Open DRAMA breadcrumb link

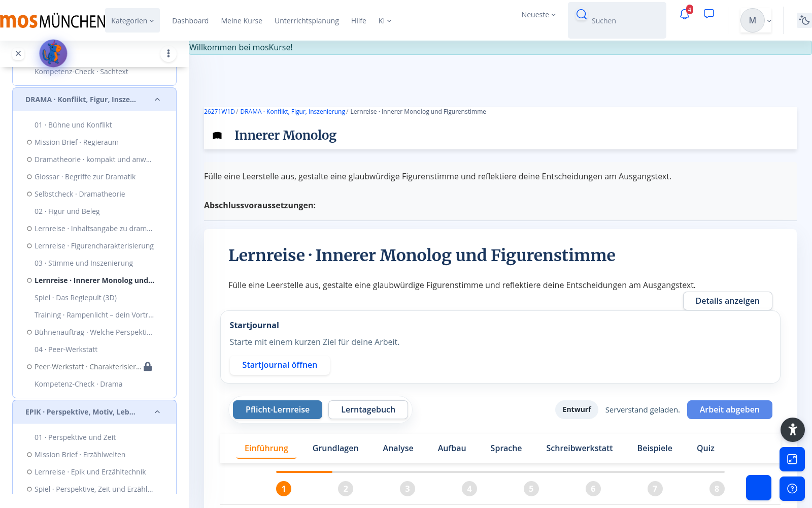tap(293, 112)
